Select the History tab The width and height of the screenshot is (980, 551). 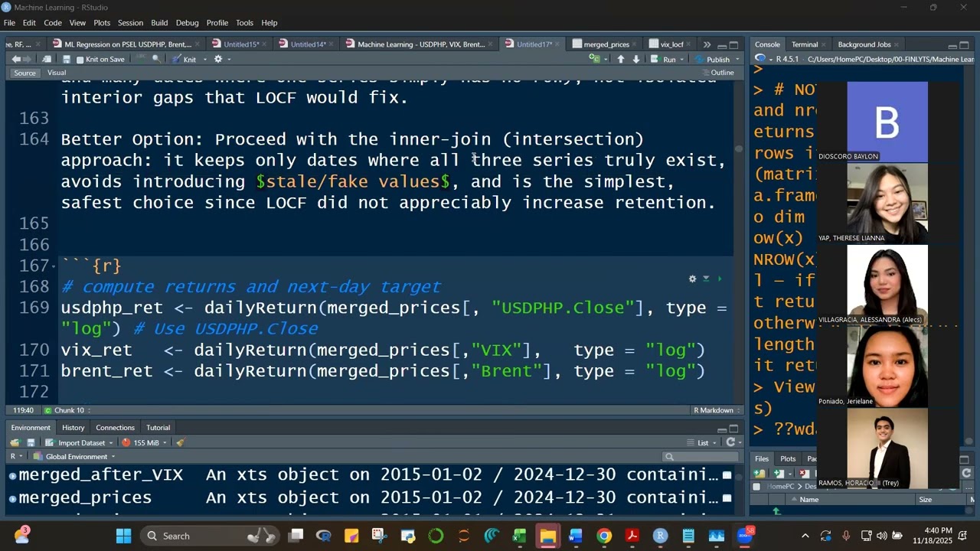[x=73, y=428]
